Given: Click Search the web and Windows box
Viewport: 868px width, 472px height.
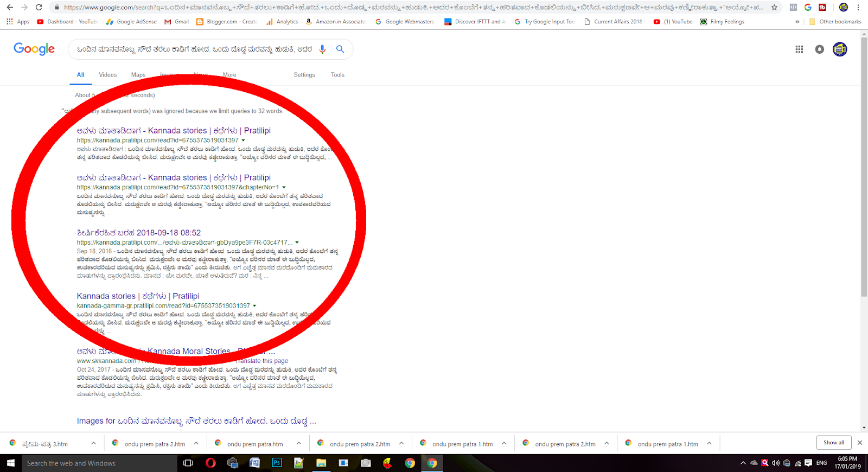Looking at the screenshot, I should tap(99, 463).
